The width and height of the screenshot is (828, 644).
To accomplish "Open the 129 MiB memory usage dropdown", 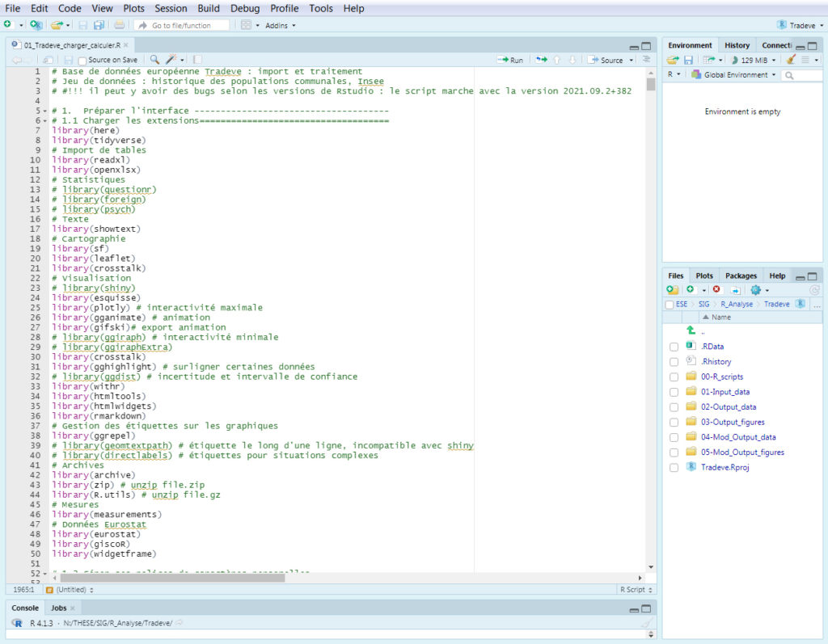I will [753, 60].
